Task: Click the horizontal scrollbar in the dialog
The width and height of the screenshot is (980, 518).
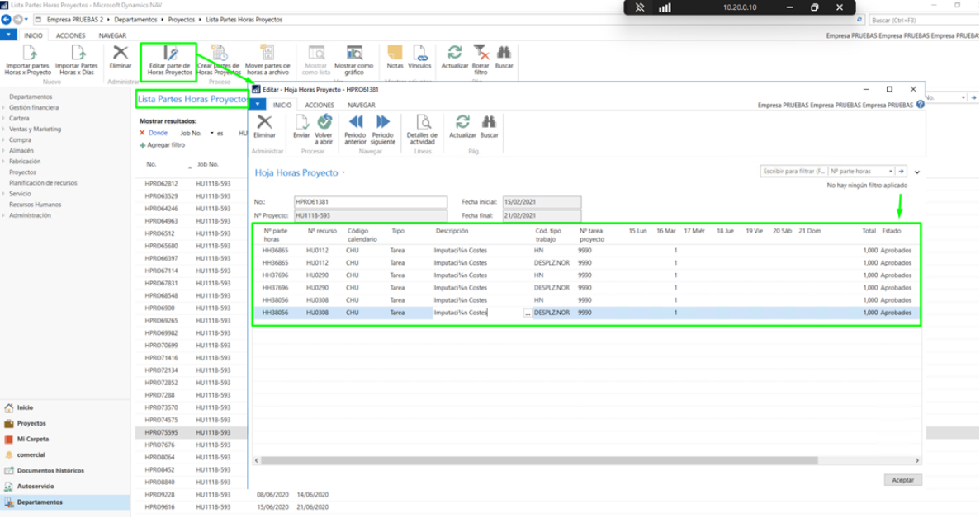Action: click(x=537, y=461)
